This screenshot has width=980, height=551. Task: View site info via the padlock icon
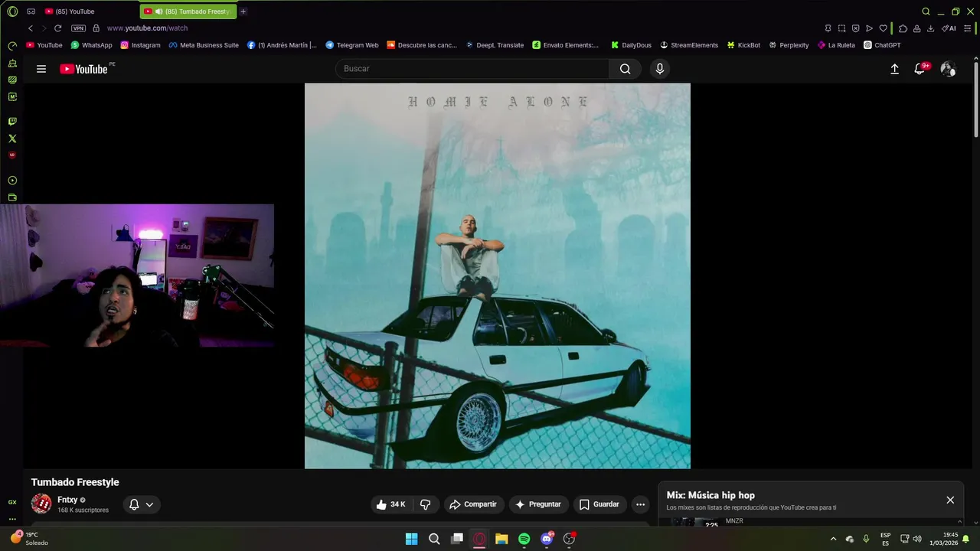[96, 28]
